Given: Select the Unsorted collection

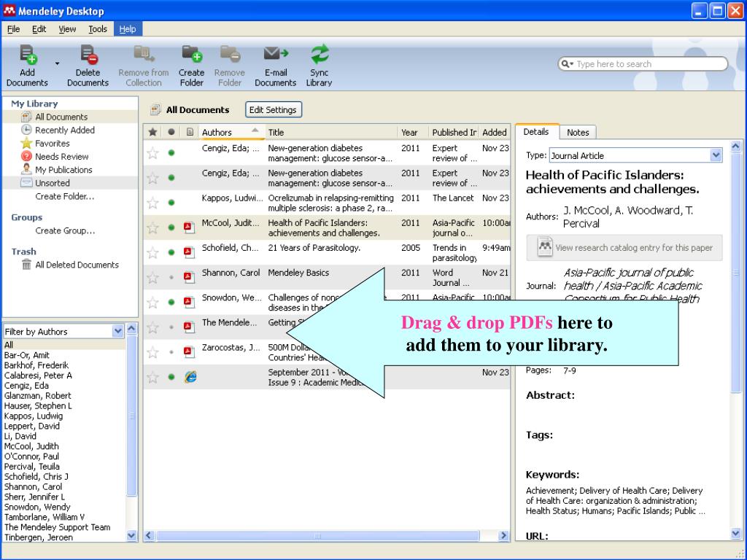Looking at the screenshot, I should [x=53, y=183].
